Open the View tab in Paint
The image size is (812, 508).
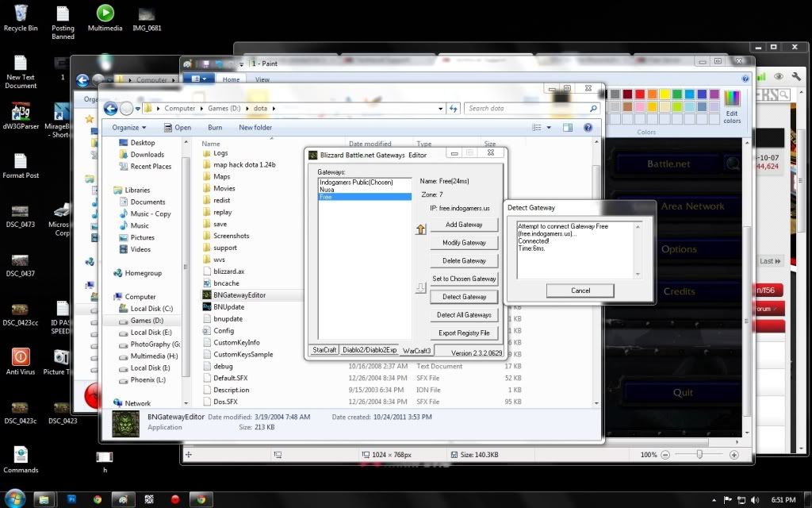[x=262, y=79]
